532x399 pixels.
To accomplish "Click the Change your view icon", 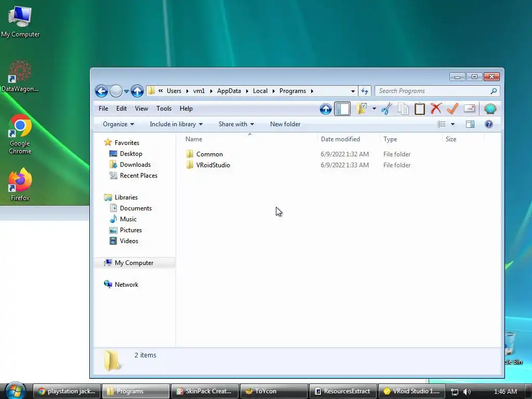I will click(442, 124).
